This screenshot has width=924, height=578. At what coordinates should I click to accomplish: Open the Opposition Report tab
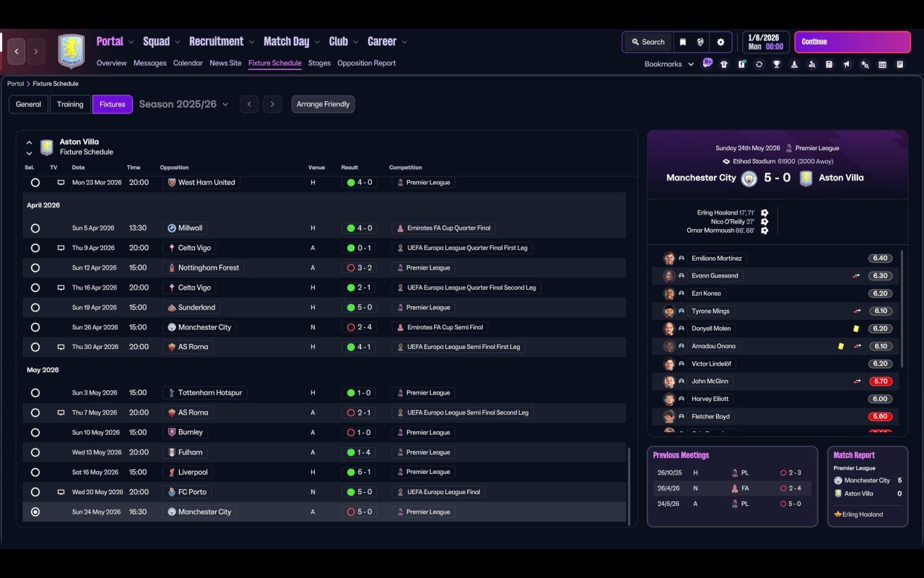click(367, 63)
